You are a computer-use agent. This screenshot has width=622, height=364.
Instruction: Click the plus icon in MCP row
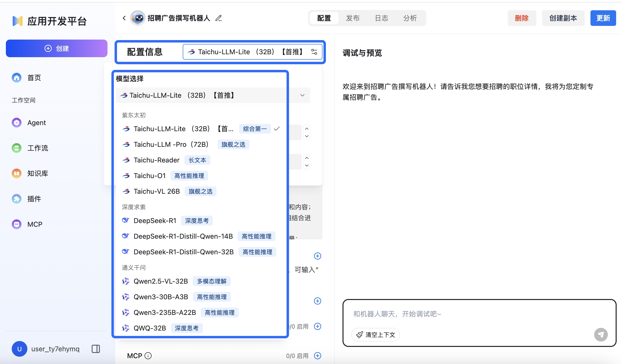(317, 356)
